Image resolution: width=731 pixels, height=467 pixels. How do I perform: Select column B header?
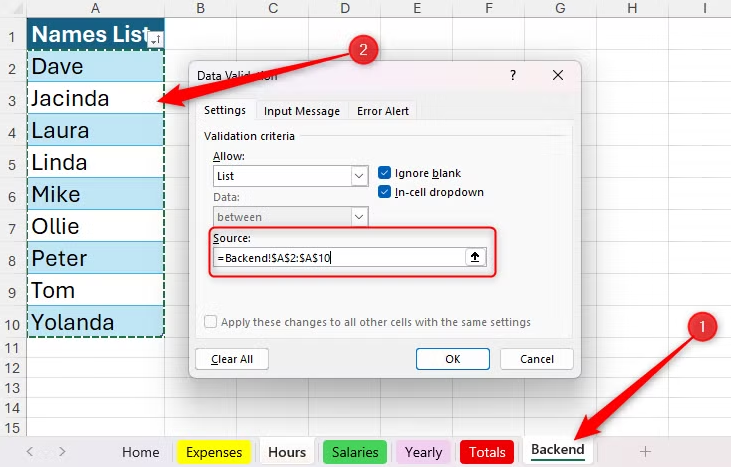click(200, 8)
